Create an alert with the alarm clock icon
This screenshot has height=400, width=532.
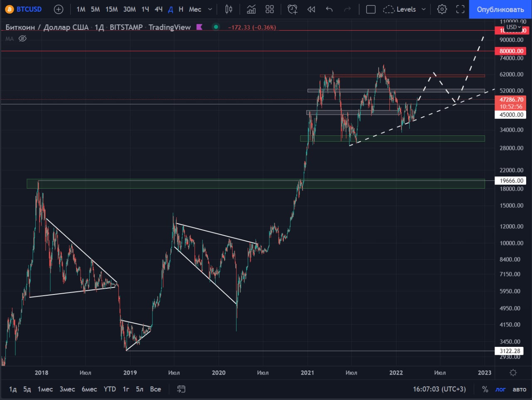293,9
